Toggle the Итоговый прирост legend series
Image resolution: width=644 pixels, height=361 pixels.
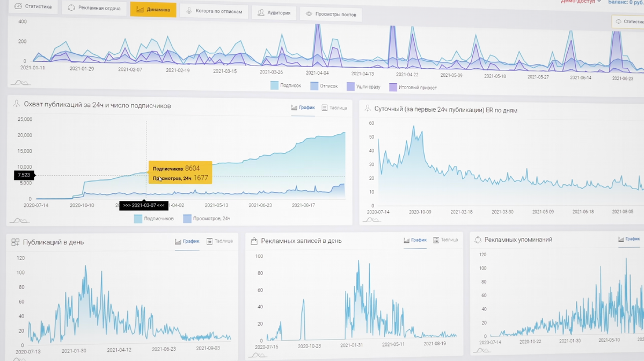coord(413,87)
